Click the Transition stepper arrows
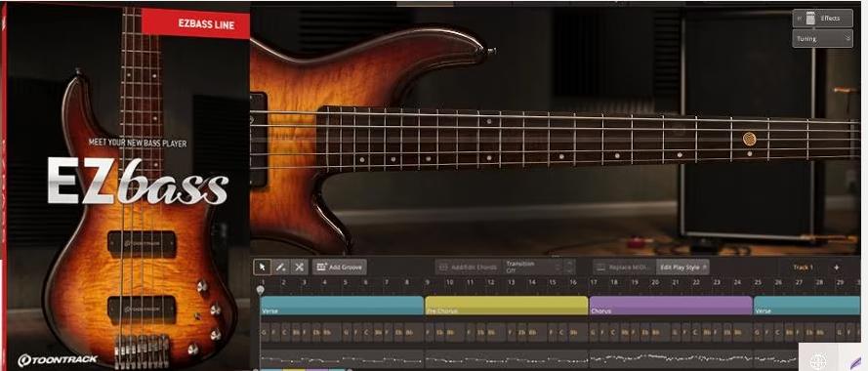The height and width of the screenshot is (371, 868). click(x=569, y=267)
